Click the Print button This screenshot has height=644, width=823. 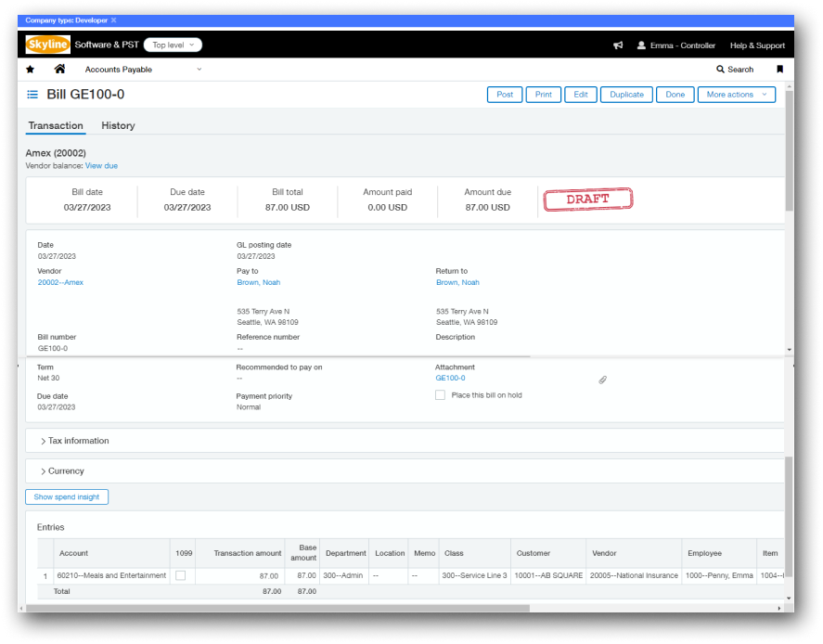click(543, 95)
